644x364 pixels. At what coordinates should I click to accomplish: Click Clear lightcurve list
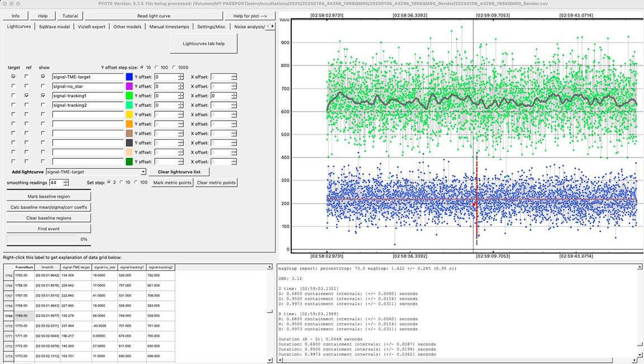coord(179,172)
